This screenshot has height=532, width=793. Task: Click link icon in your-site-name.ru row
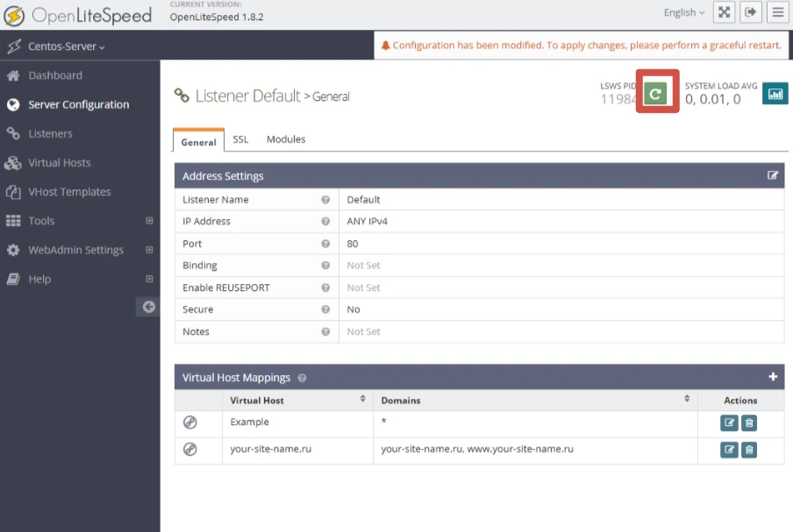[190, 449]
